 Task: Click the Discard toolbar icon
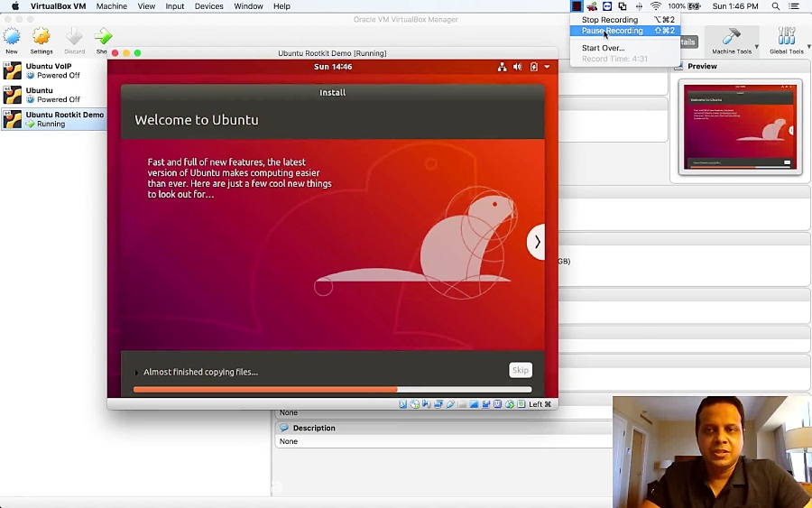click(x=74, y=36)
